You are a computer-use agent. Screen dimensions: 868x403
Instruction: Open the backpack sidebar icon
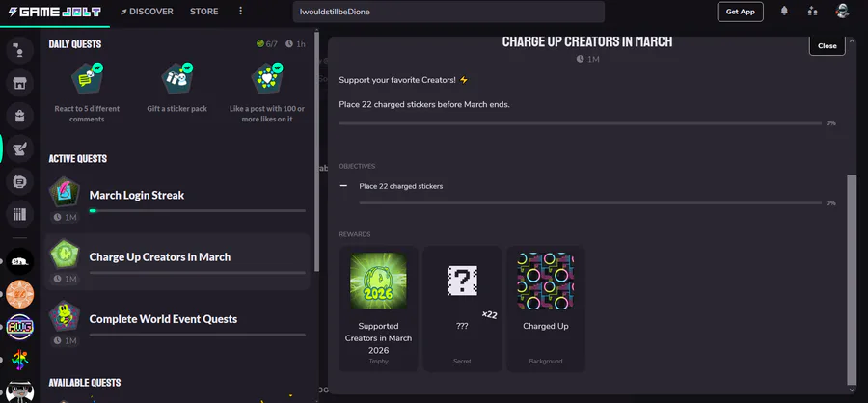20,117
